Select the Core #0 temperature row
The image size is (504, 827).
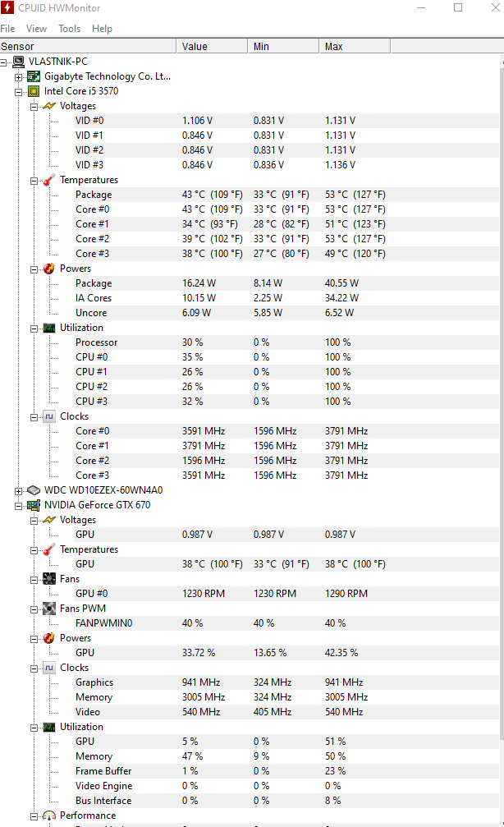click(x=92, y=209)
